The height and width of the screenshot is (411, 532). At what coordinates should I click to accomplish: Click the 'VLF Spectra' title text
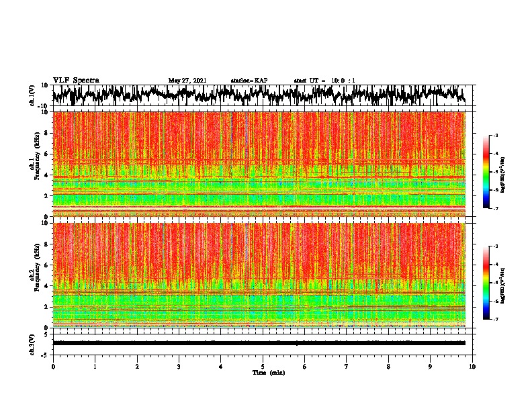point(76,81)
